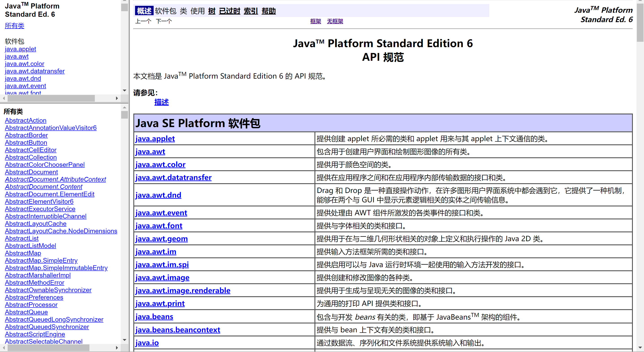Open the 已过时 navigation tab
Viewport: 644px width, 352px height.
click(229, 11)
